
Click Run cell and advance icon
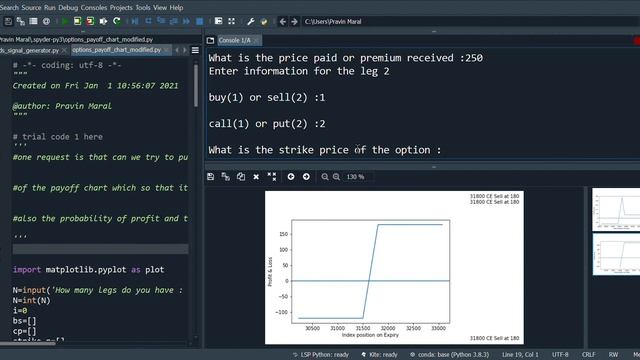tap(90, 21)
